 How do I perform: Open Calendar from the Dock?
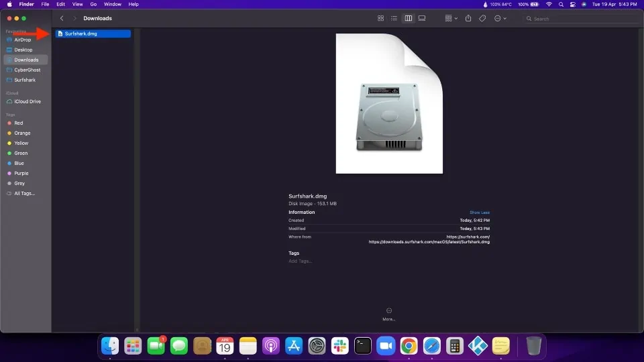[225, 346]
